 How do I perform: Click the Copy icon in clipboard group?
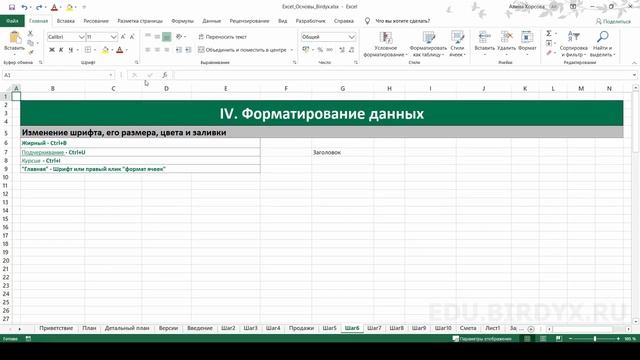point(31,43)
